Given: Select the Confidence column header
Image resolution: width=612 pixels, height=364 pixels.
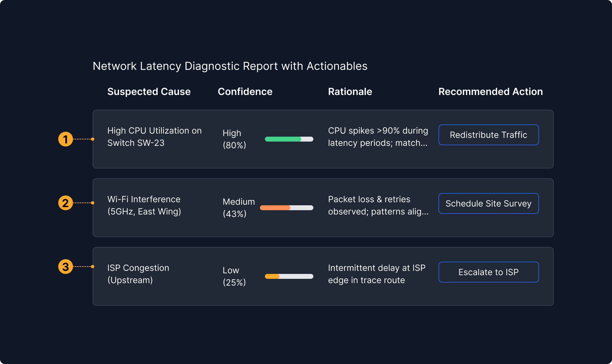Looking at the screenshot, I should pos(245,92).
